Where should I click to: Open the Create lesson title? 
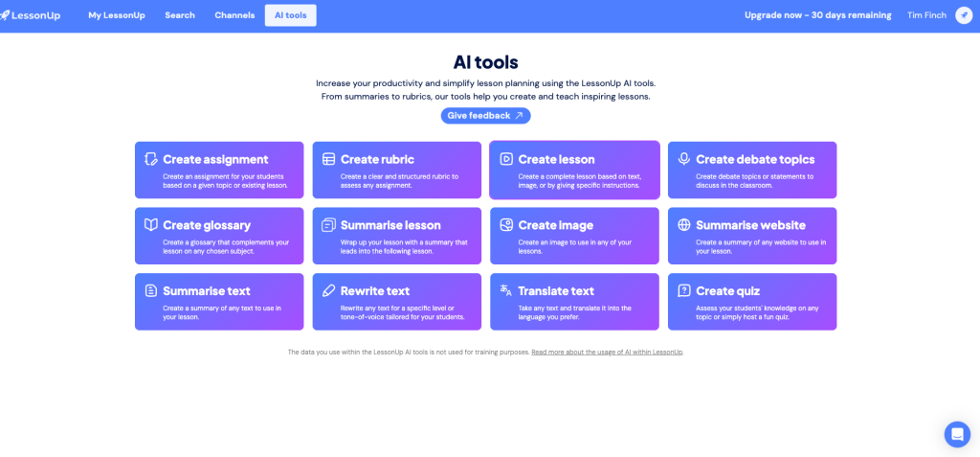[x=556, y=160]
